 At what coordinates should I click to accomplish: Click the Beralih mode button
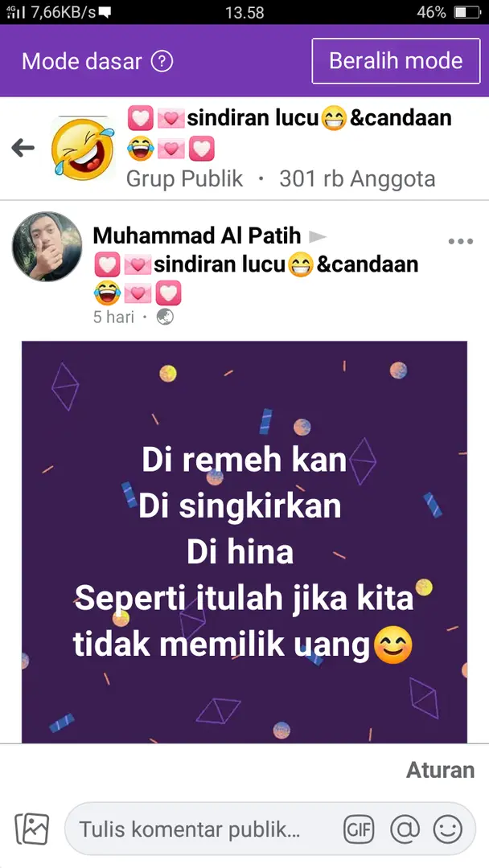click(396, 61)
